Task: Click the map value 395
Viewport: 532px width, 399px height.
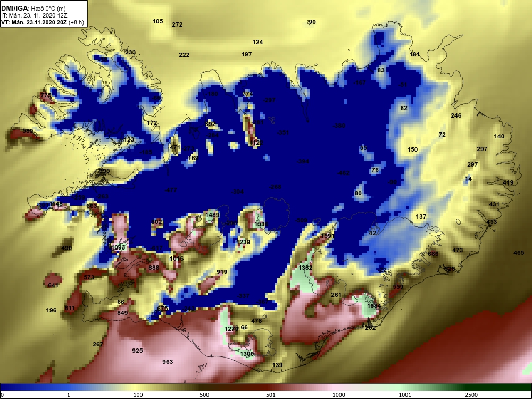Action: (104, 171)
